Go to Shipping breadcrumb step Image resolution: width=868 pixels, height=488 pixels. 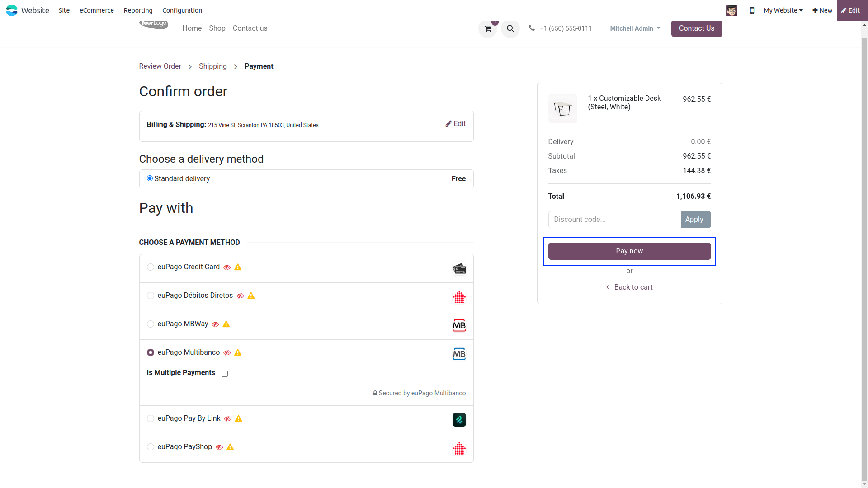(x=213, y=66)
